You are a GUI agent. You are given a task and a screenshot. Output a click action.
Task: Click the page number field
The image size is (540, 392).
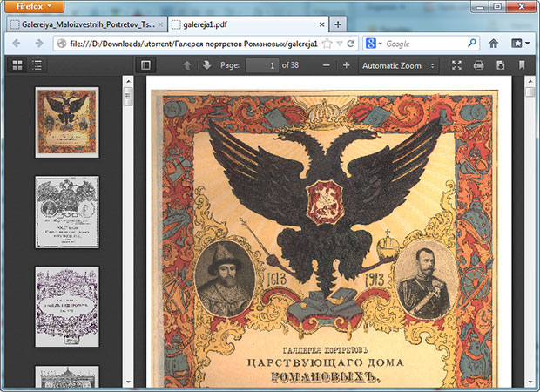tap(262, 65)
